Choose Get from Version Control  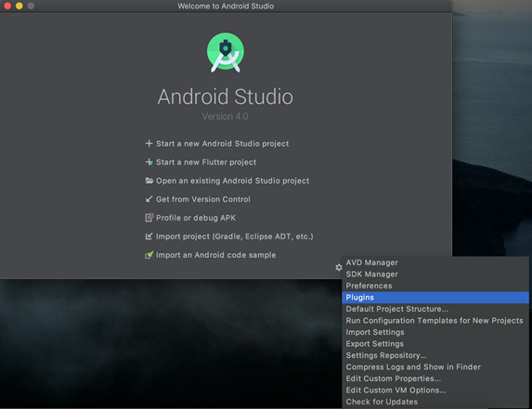(x=203, y=199)
